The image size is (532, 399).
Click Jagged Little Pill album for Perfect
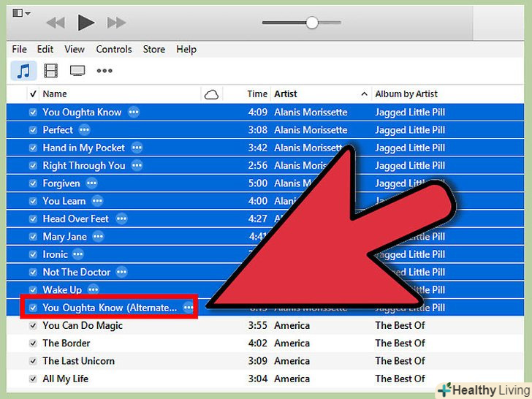click(x=410, y=130)
